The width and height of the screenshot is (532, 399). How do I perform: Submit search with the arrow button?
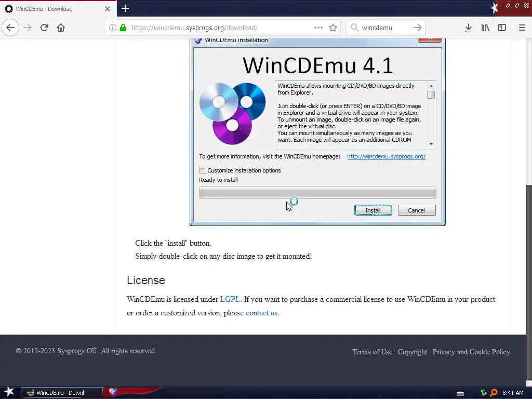(x=418, y=28)
